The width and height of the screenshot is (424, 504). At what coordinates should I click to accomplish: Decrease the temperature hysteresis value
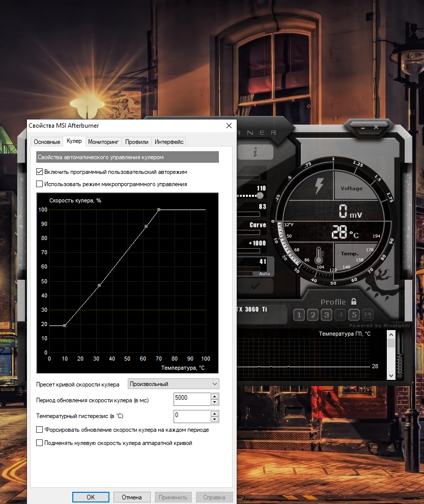(x=215, y=419)
